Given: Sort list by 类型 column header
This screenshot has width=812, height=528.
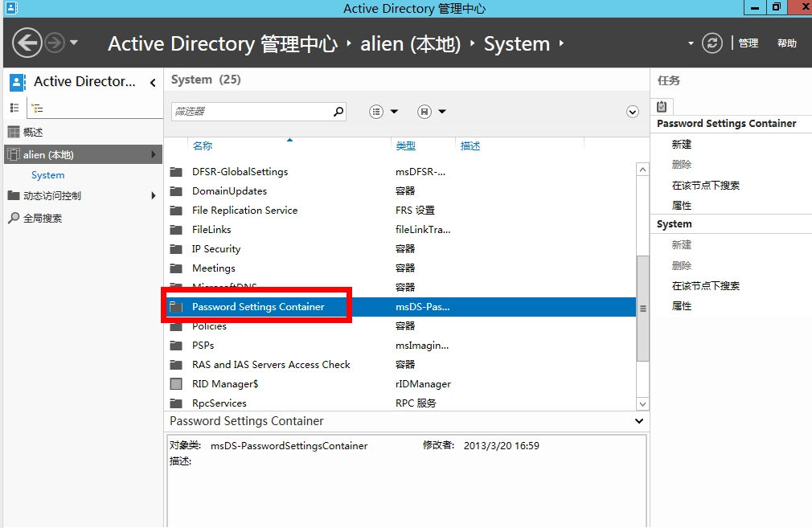Looking at the screenshot, I should [406, 146].
